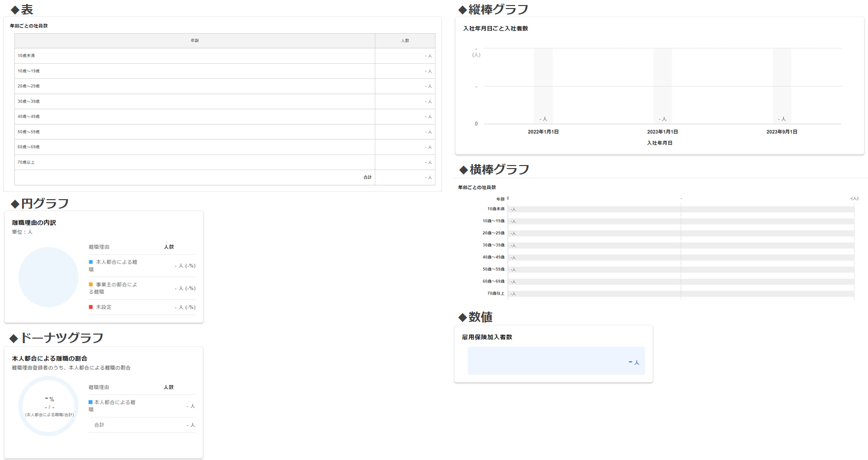Image resolution: width=868 pixels, height=460 pixels.
Task: Select the 60歳～69歳 row label in the table
Action: [x=29, y=147]
